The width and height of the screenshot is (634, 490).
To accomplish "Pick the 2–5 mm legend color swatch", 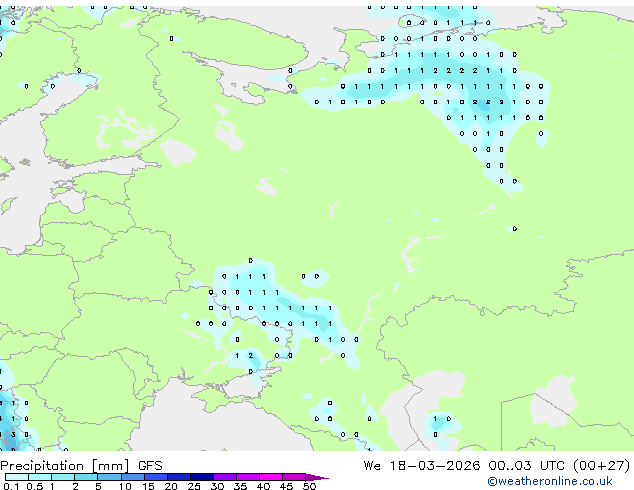I will (x=86, y=477).
